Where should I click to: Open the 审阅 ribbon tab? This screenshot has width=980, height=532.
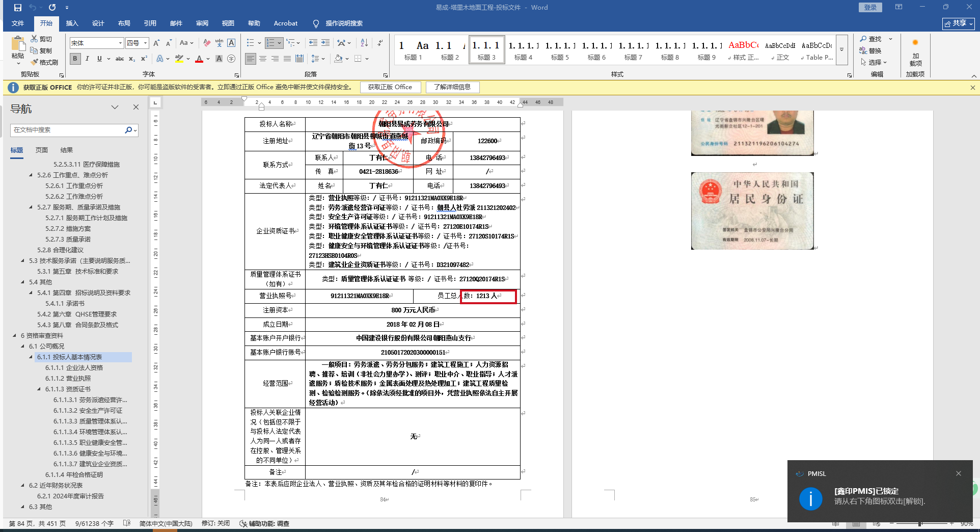point(202,23)
